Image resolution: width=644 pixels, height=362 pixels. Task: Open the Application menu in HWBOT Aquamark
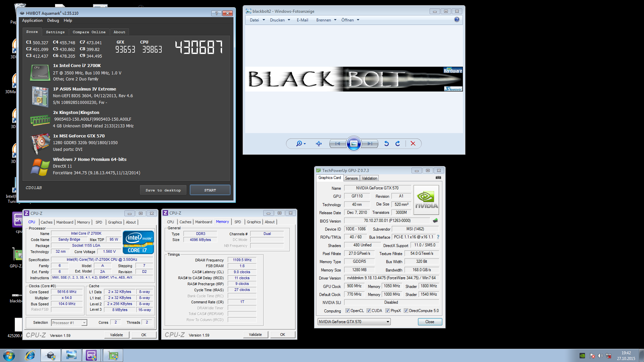point(32,20)
